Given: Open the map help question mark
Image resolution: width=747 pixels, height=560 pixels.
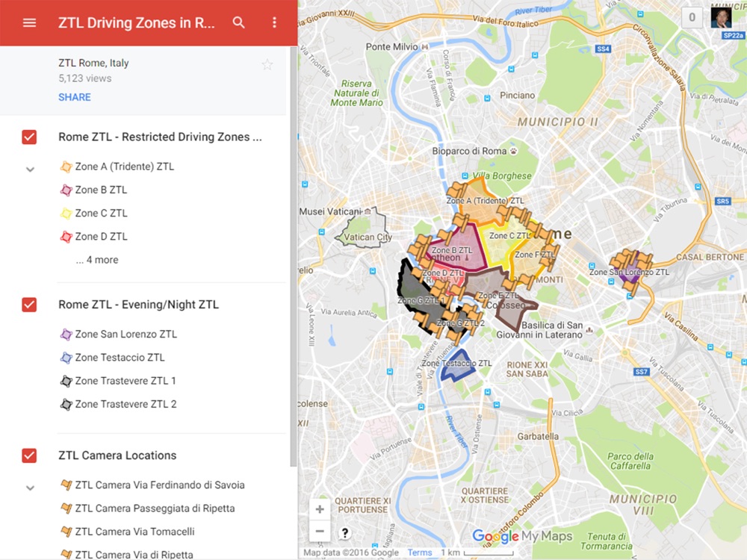Looking at the screenshot, I should (x=345, y=533).
